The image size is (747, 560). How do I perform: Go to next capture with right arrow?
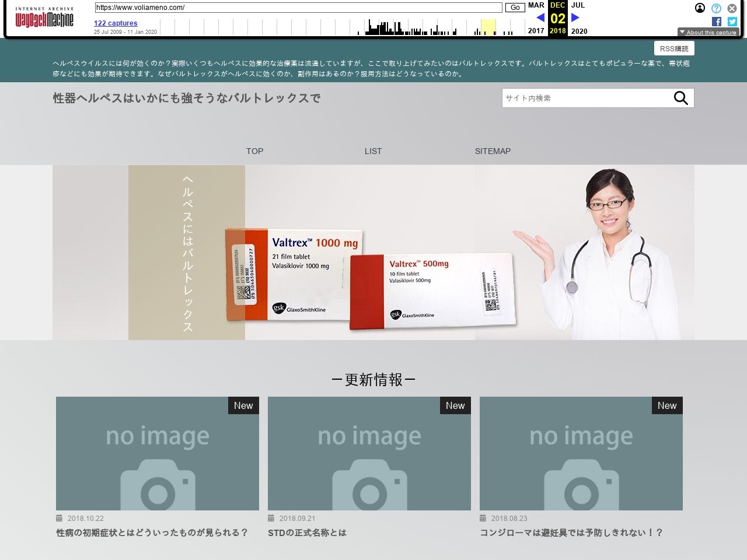[575, 17]
